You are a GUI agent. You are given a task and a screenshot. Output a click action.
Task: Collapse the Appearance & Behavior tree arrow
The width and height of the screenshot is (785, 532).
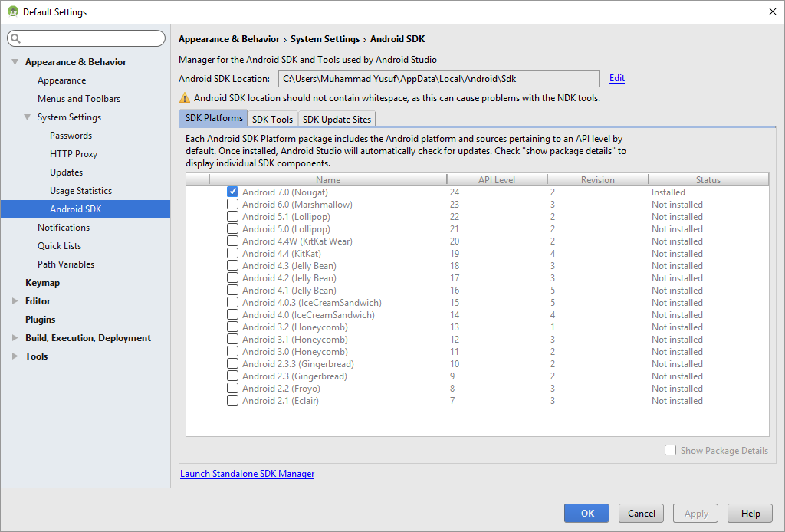click(x=15, y=62)
